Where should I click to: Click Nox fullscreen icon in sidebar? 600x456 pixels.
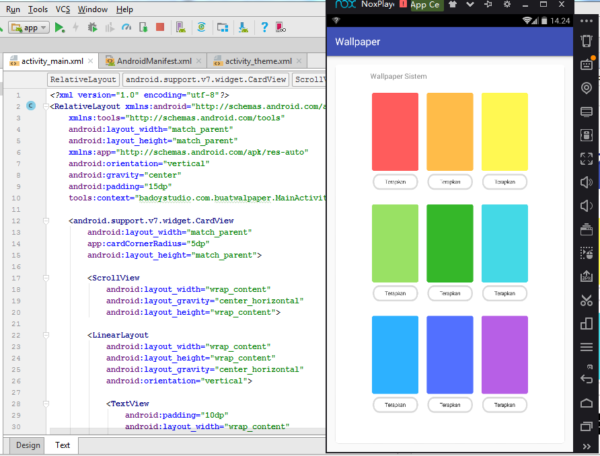[588, 158]
